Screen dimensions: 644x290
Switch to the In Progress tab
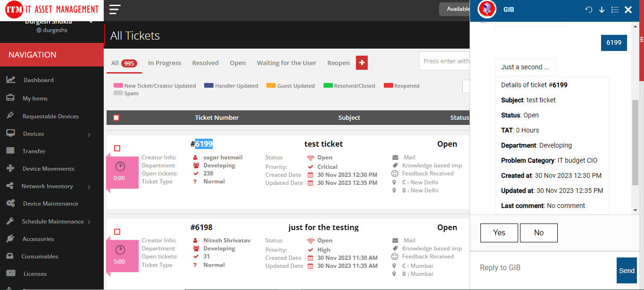tap(165, 63)
